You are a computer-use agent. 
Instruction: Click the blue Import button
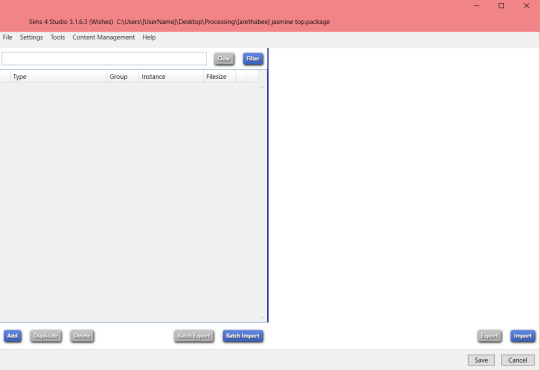point(522,336)
